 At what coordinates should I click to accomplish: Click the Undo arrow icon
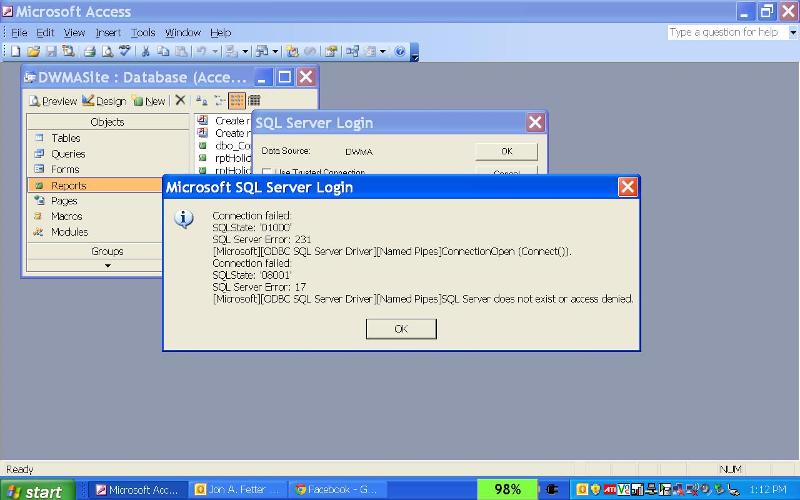[x=202, y=51]
